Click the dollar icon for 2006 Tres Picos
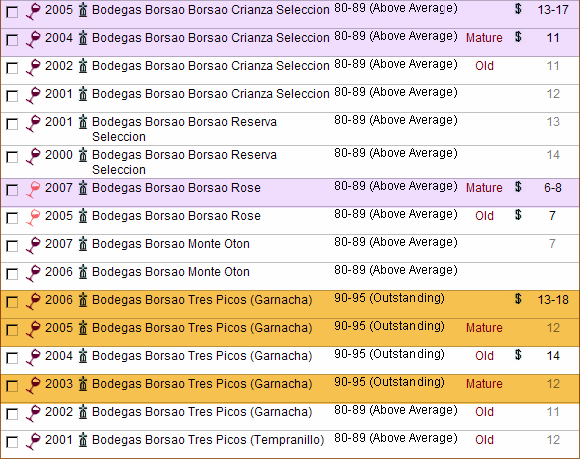Screen dimensions: 580x459 [518, 298]
